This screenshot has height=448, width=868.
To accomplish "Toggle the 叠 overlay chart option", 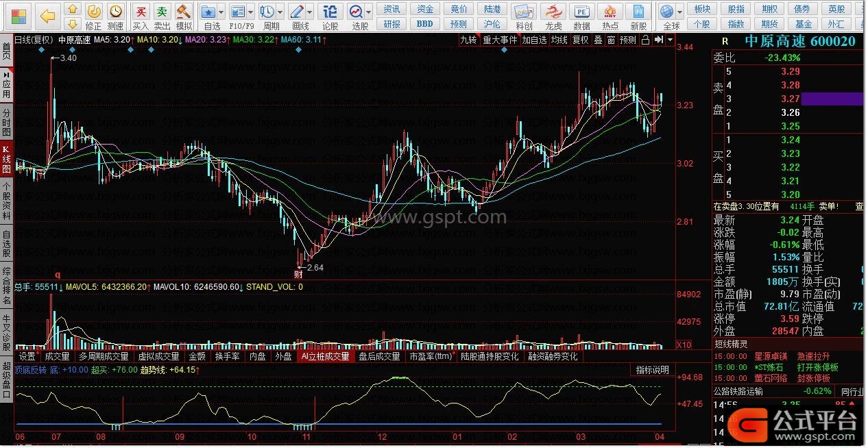I will [x=598, y=40].
